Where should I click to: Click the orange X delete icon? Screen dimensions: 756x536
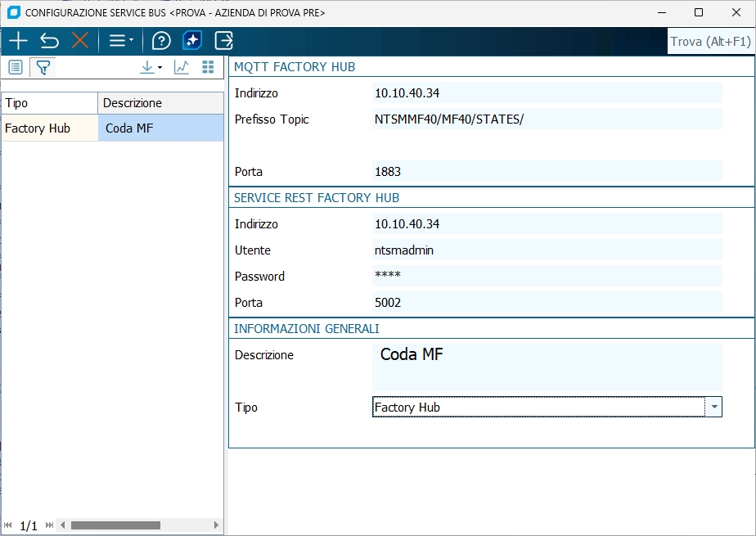click(x=80, y=40)
